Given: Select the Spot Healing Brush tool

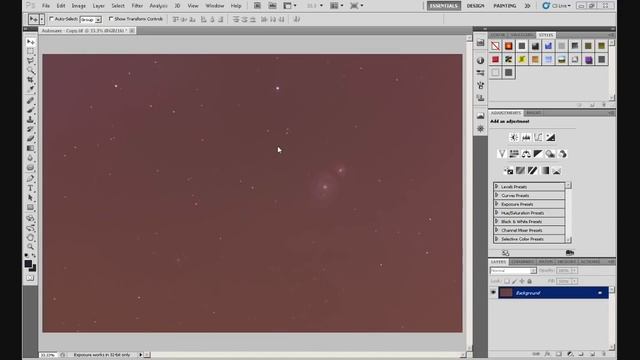Looking at the screenshot, I should click(31, 100).
